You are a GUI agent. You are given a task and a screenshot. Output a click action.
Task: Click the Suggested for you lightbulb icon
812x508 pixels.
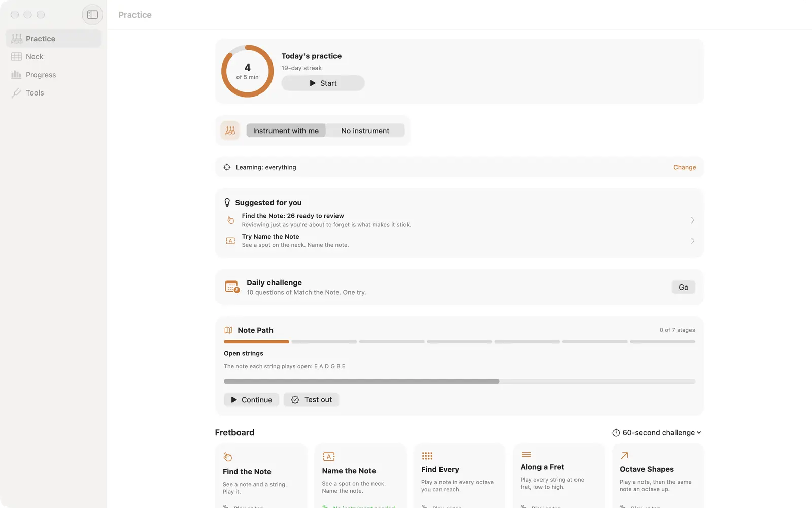(x=227, y=203)
